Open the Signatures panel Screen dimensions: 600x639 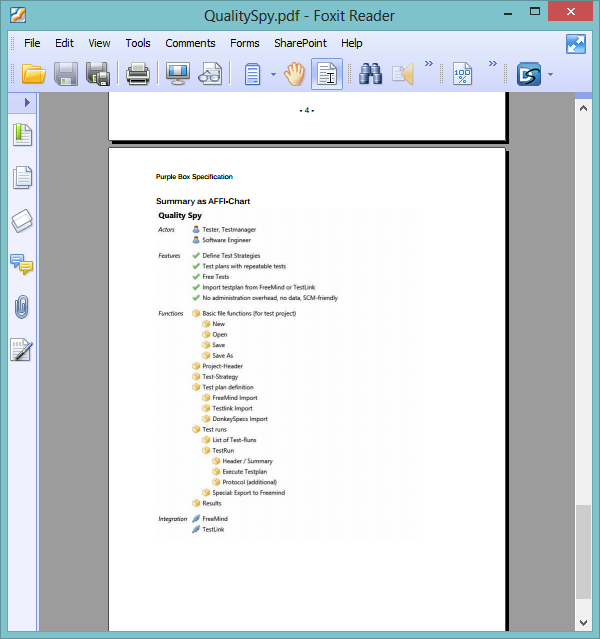(22, 350)
